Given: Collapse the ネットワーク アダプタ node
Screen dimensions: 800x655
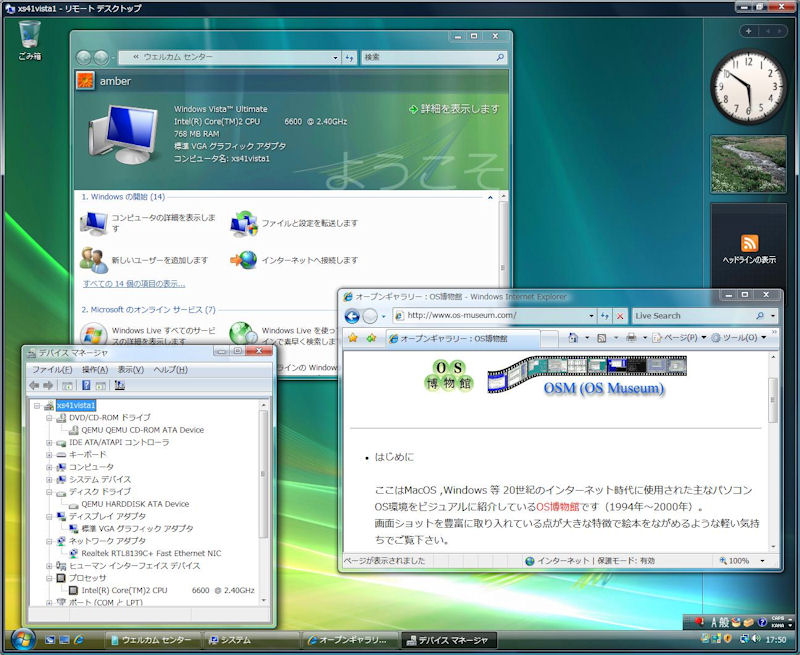Looking at the screenshot, I should pos(49,541).
